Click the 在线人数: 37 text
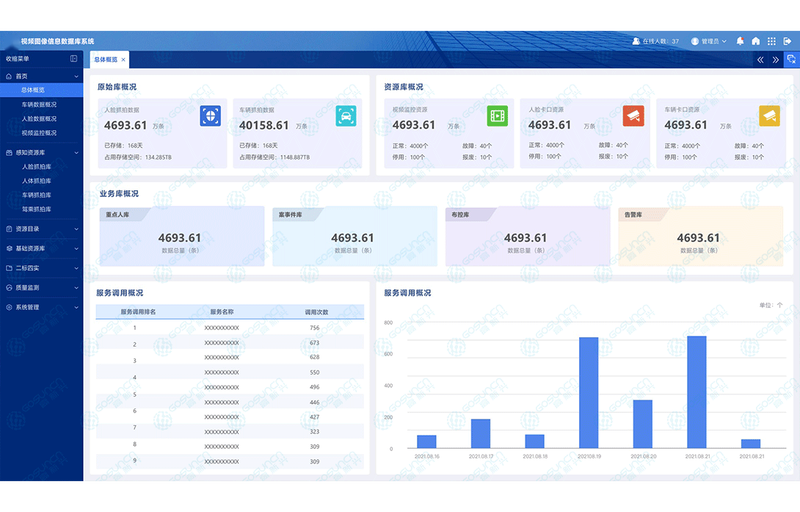The height and width of the screenshot is (512, 800). pyautogui.click(x=661, y=41)
